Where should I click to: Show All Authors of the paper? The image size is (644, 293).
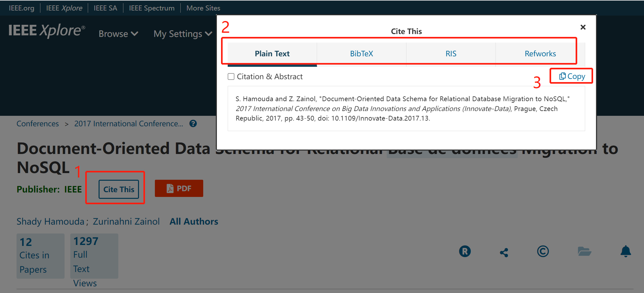[x=194, y=221]
